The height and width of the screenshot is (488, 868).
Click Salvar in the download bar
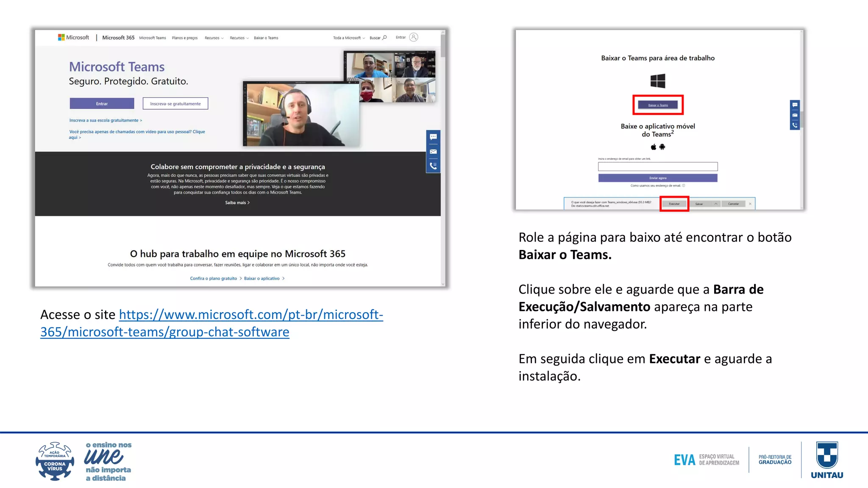pos(699,204)
